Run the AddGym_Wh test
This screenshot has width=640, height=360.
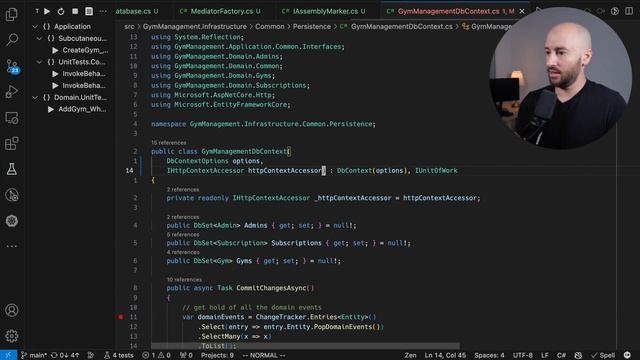pos(51,109)
